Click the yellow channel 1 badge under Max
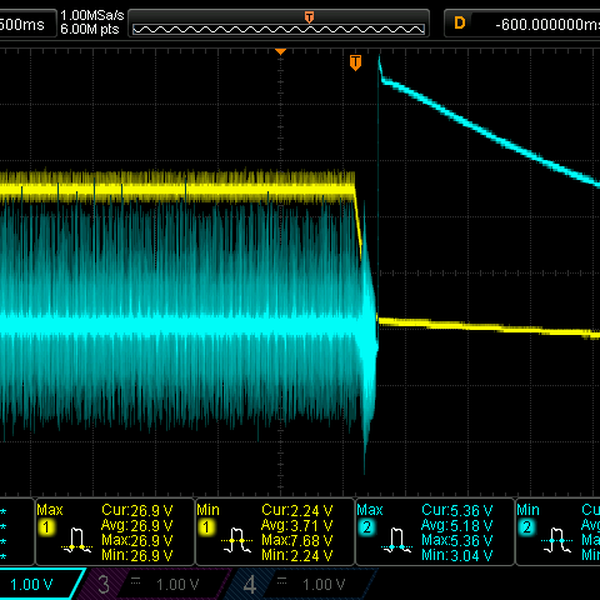The image size is (600, 600). pos(46,528)
